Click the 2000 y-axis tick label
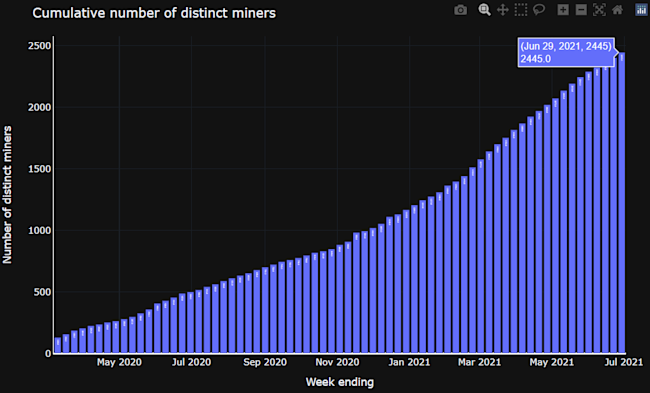The width and height of the screenshot is (650, 393). [39, 107]
